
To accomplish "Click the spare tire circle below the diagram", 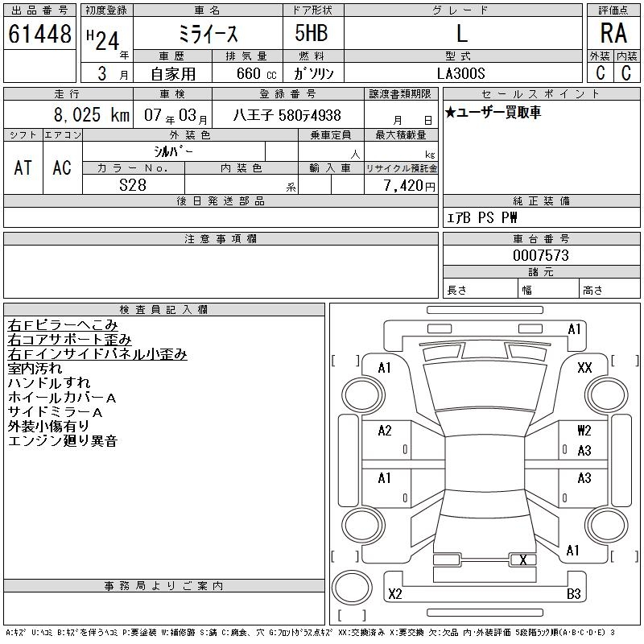I will [352, 588].
